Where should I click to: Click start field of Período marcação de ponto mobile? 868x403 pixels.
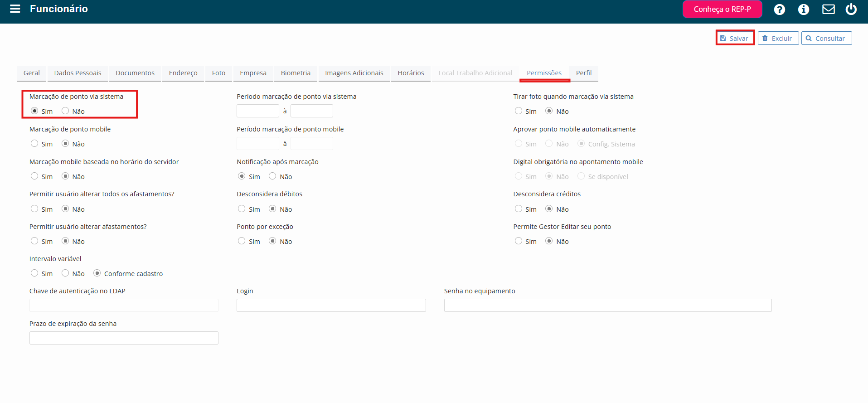[x=258, y=144]
